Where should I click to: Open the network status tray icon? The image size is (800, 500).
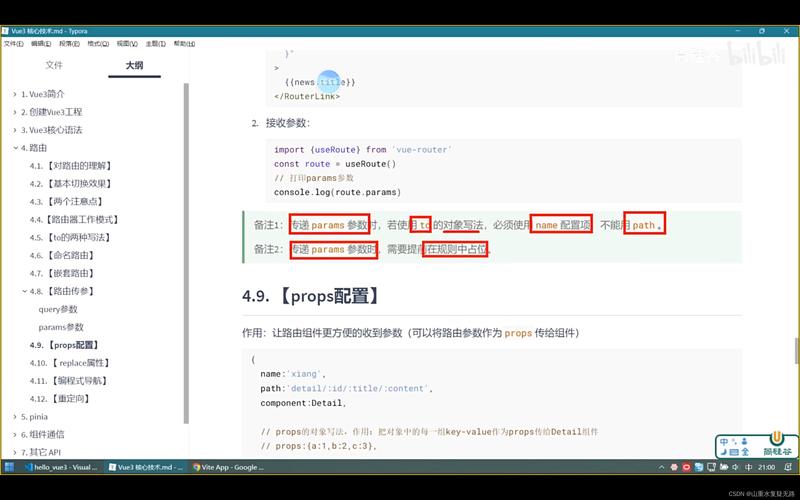tap(711, 467)
